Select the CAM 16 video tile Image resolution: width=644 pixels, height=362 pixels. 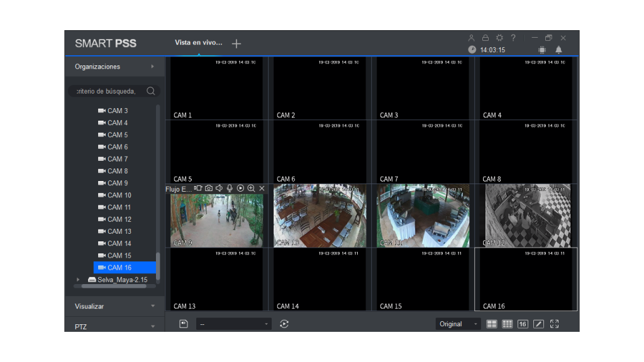coord(526,280)
